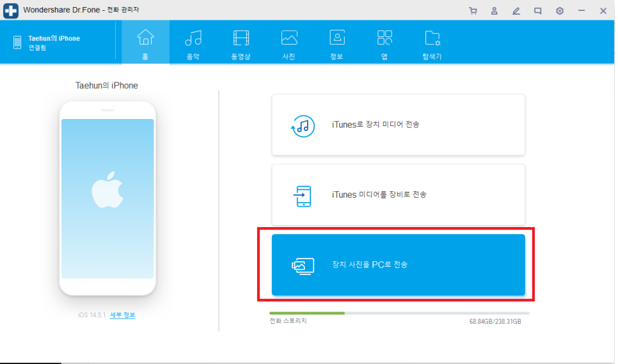The image size is (618, 364).
Task: Click the 전화 스토리지 progress bar
Action: coord(399,313)
